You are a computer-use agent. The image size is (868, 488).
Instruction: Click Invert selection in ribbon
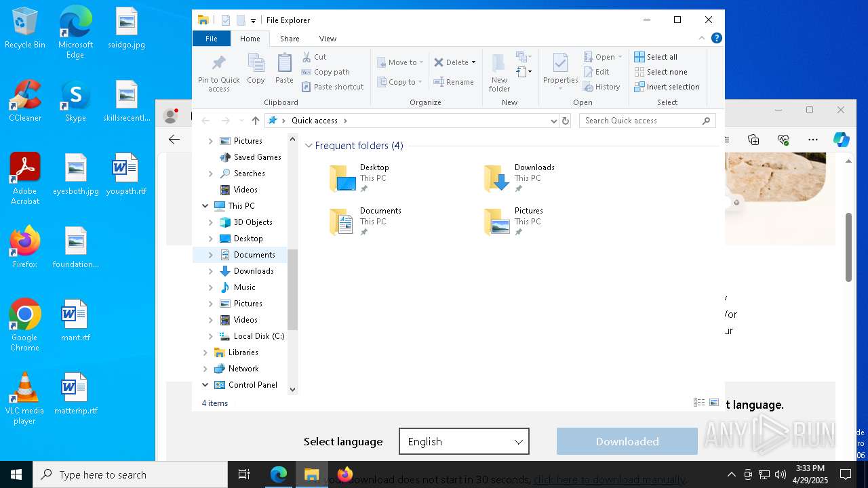[x=667, y=87]
